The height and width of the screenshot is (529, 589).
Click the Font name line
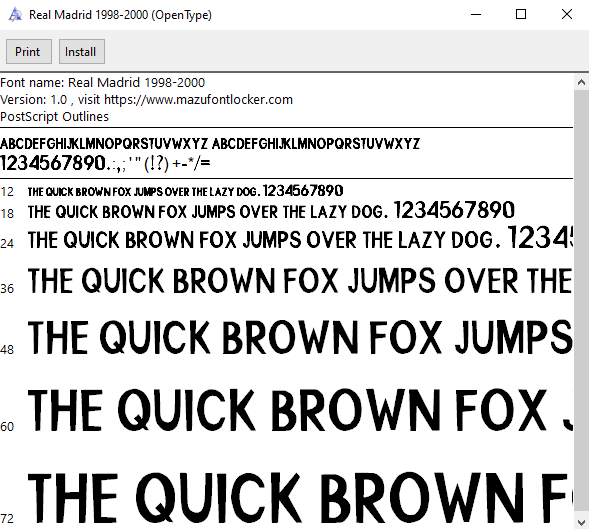(x=103, y=83)
